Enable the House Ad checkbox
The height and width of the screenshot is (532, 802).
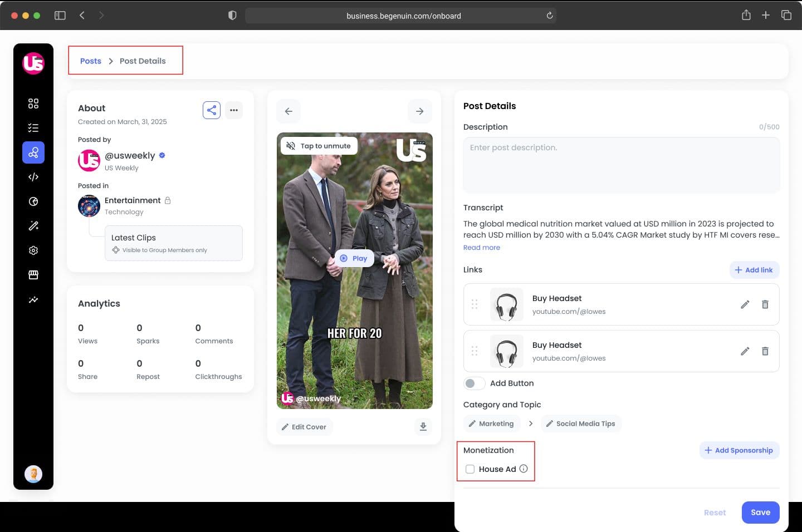(470, 469)
